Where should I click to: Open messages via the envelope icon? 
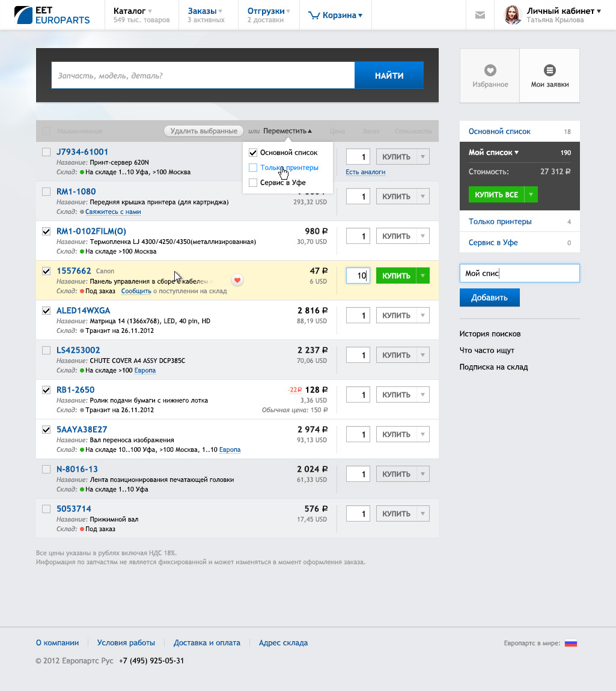[x=480, y=15]
